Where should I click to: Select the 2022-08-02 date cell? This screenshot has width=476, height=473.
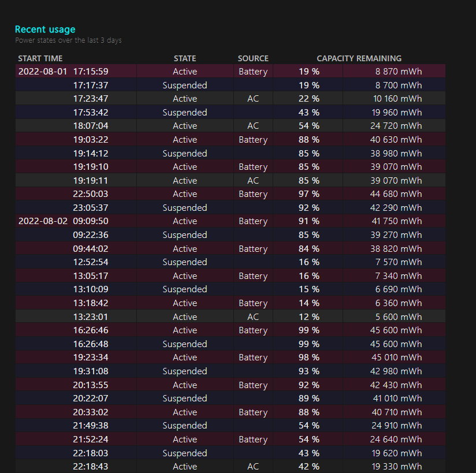click(x=43, y=221)
